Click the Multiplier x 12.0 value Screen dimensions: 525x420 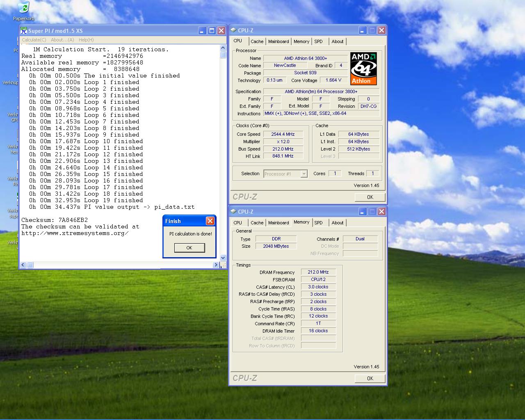coord(283,142)
